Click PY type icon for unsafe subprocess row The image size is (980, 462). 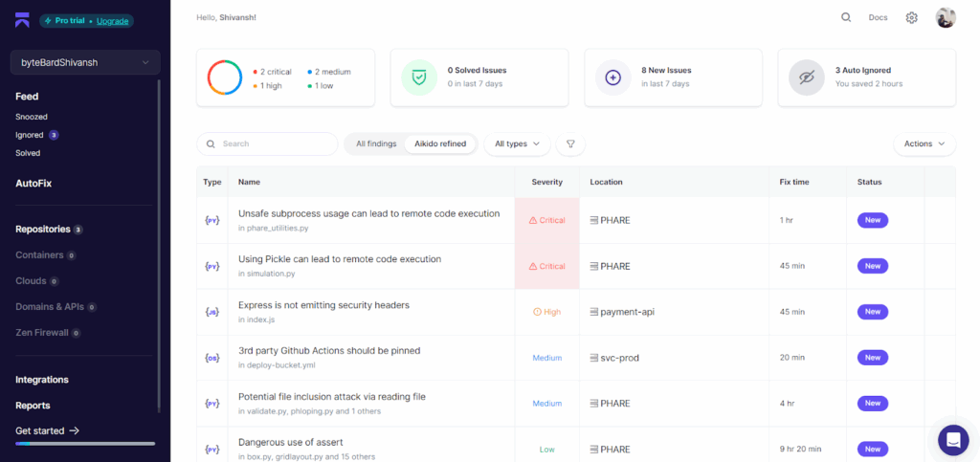(x=212, y=220)
